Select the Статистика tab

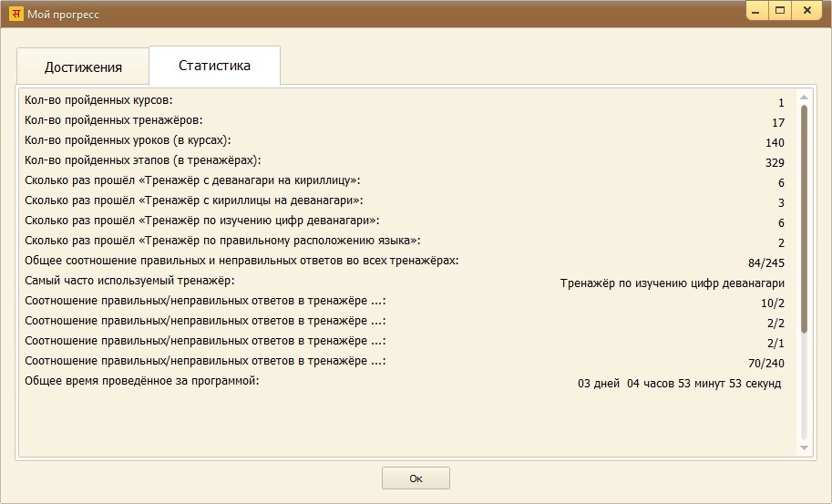click(x=214, y=66)
